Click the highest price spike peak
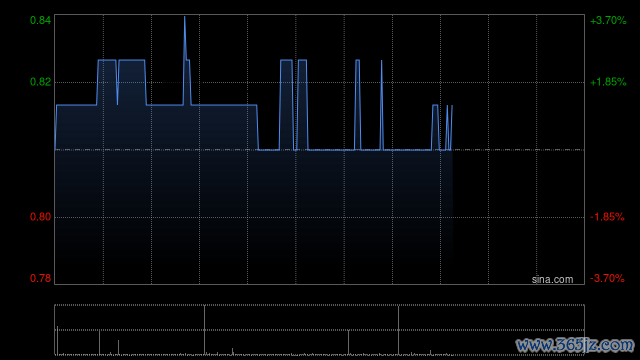This screenshot has height=360, width=640. coord(184,17)
